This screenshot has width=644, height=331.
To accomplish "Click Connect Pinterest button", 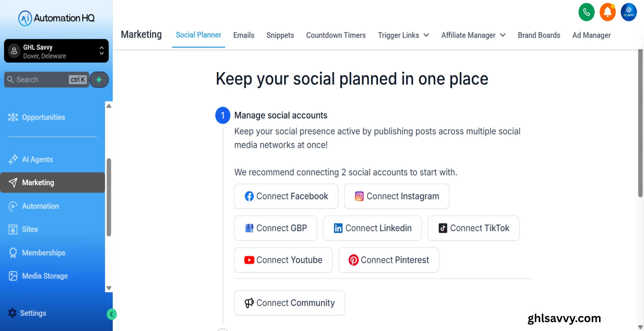I will [389, 260].
